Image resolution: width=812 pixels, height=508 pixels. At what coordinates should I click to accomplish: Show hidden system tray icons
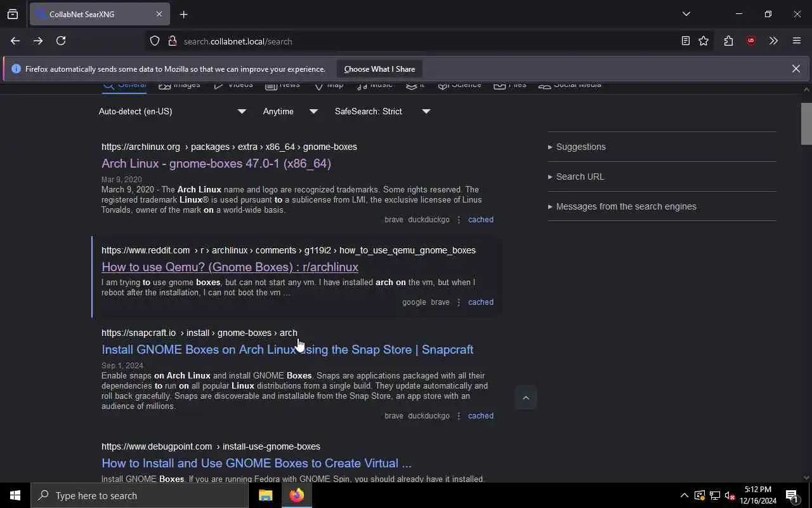coord(684,495)
